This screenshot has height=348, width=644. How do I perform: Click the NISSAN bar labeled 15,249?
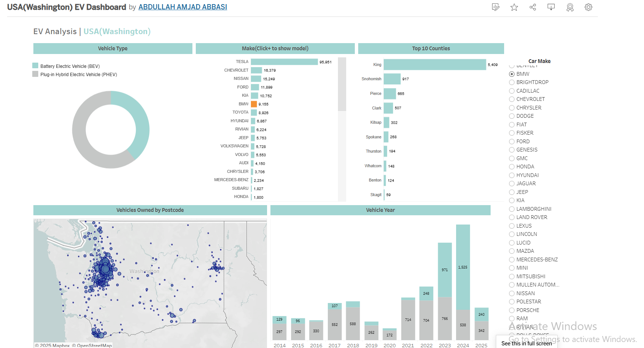pos(256,79)
